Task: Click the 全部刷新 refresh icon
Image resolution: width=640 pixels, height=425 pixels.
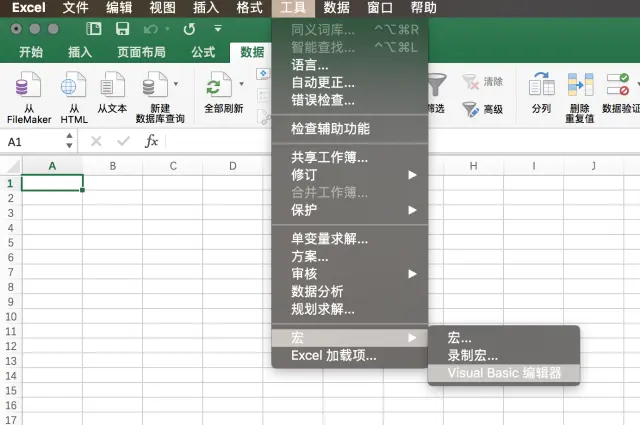Action: (x=219, y=85)
